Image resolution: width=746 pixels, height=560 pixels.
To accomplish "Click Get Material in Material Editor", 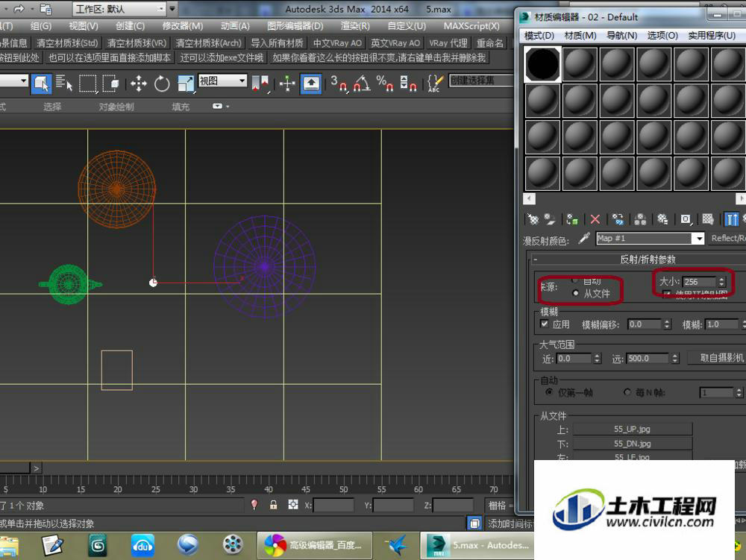I will pyautogui.click(x=533, y=219).
